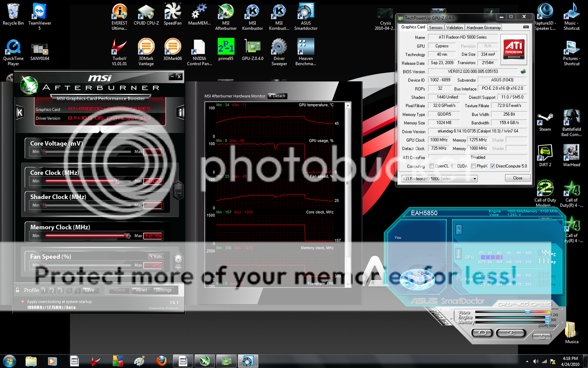Click Afterburner Reset button
Viewport: 588px width, 368px height.
[x=141, y=290]
